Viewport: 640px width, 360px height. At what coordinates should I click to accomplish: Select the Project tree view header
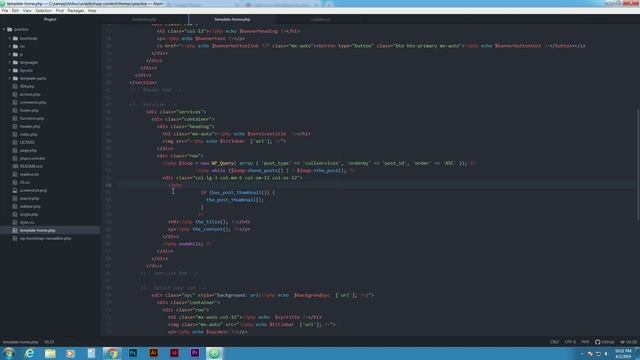click(50, 19)
